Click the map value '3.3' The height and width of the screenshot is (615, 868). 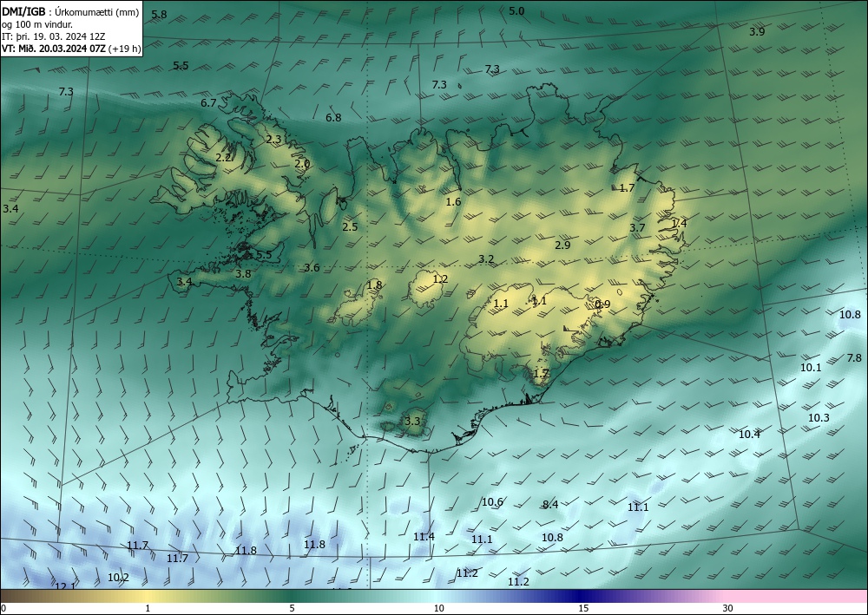pyautogui.click(x=412, y=421)
